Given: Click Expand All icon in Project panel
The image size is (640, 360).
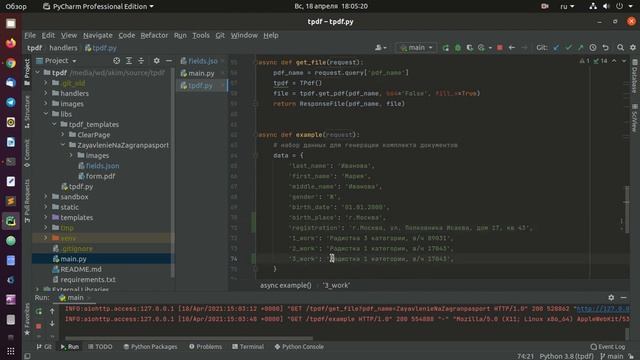Looking at the screenshot, I should [x=129, y=61].
